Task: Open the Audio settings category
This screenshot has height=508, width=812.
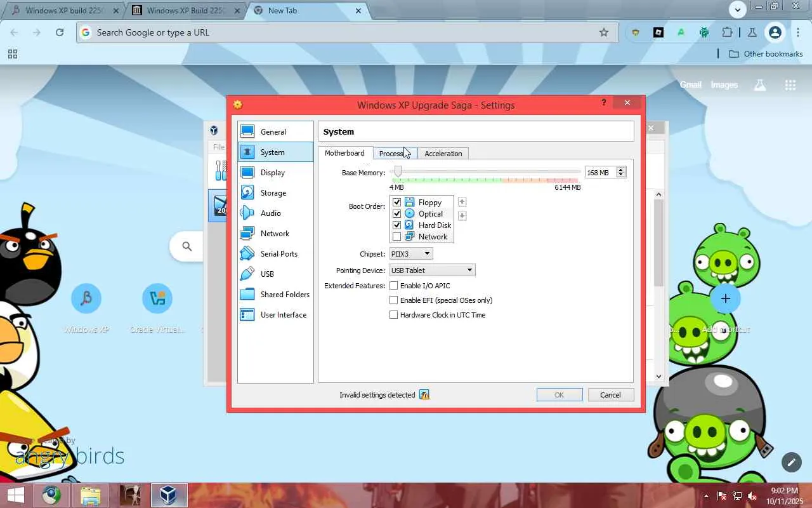Action: tap(275, 213)
